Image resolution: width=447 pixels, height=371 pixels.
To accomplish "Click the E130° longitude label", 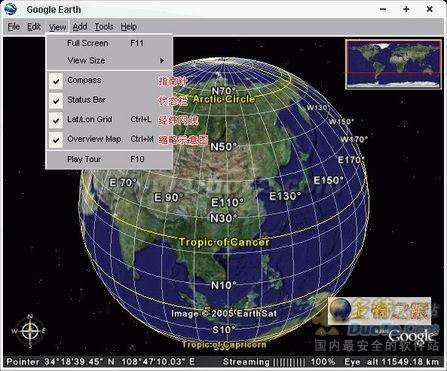I will pyautogui.click(x=285, y=196).
